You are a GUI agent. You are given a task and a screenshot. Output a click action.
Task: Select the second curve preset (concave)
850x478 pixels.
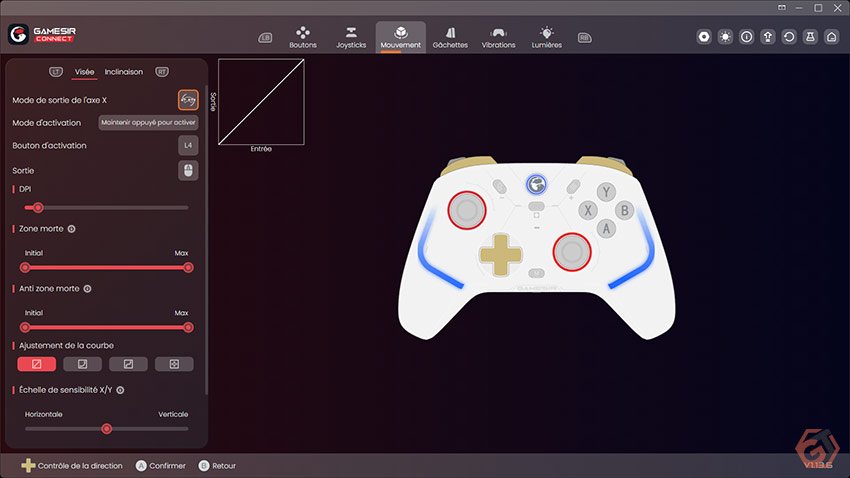82,364
